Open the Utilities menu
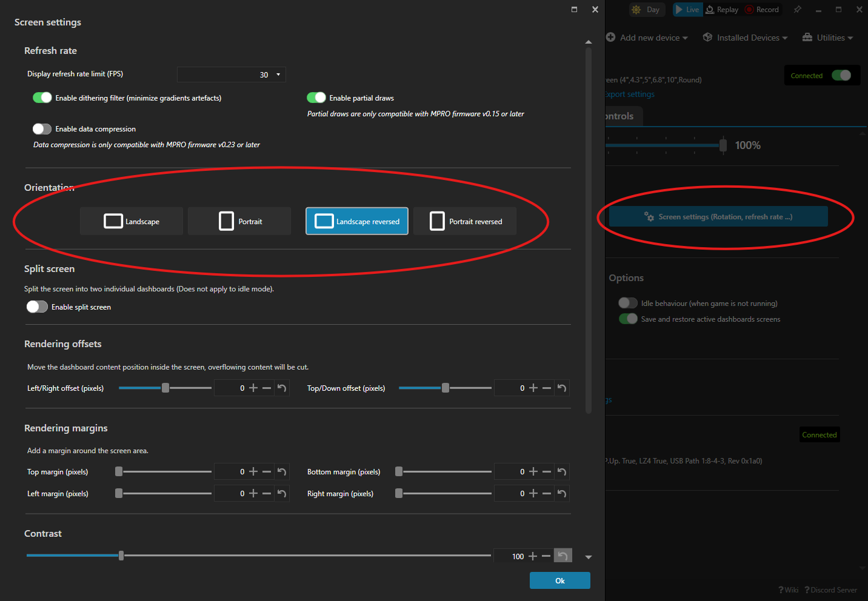868x601 pixels. [x=828, y=38]
